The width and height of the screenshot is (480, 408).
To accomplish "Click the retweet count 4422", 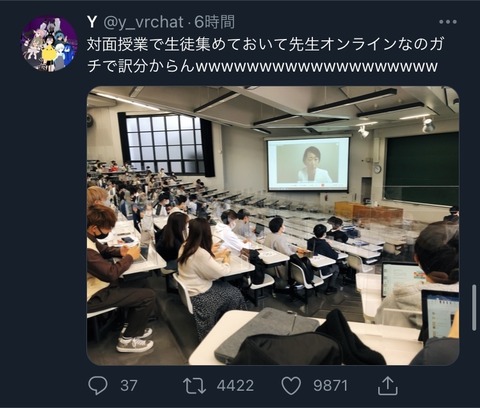I will pos(235,386).
